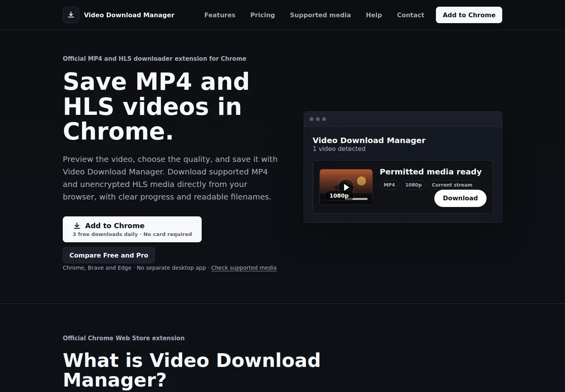Click the header Add to Chrome button
Image resolution: width=565 pixels, height=392 pixels.
coord(469,15)
